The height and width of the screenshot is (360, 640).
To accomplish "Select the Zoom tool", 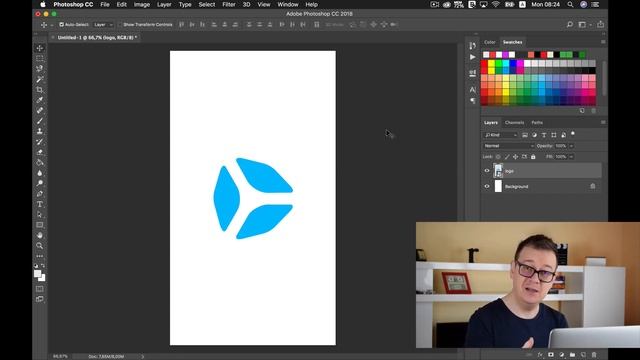I will [40, 246].
